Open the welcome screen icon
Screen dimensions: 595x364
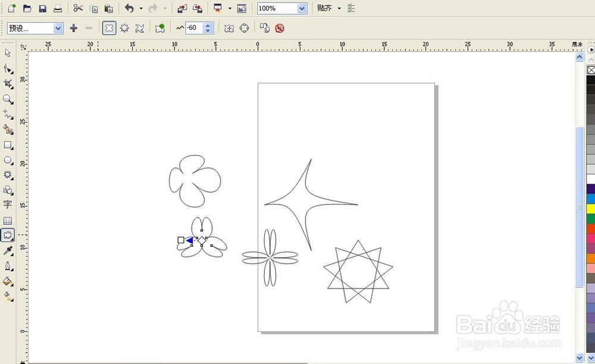(242, 8)
